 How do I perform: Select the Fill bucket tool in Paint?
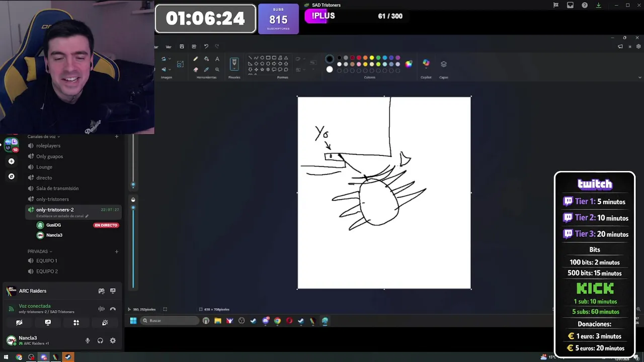tap(207, 58)
